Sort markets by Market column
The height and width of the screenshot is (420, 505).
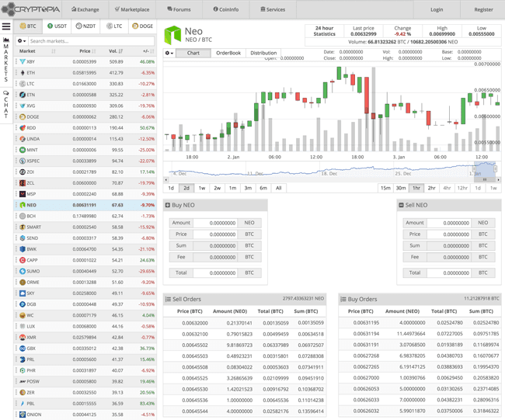coord(37,51)
